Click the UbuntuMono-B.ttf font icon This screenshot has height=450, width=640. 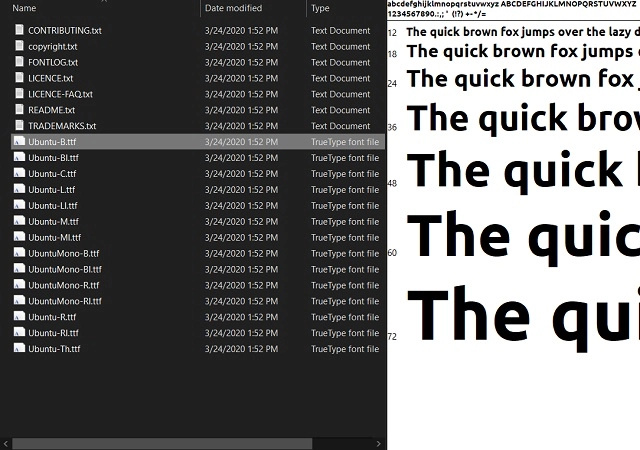click(19, 253)
